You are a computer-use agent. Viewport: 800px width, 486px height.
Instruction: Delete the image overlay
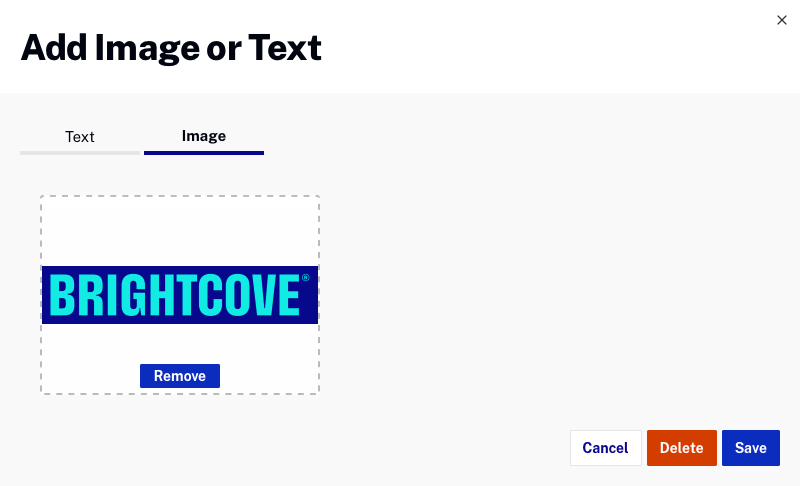(x=682, y=448)
